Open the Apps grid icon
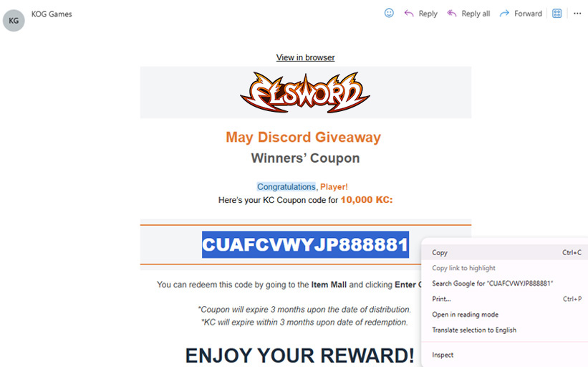The image size is (588, 367). click(x=557, y=14)
